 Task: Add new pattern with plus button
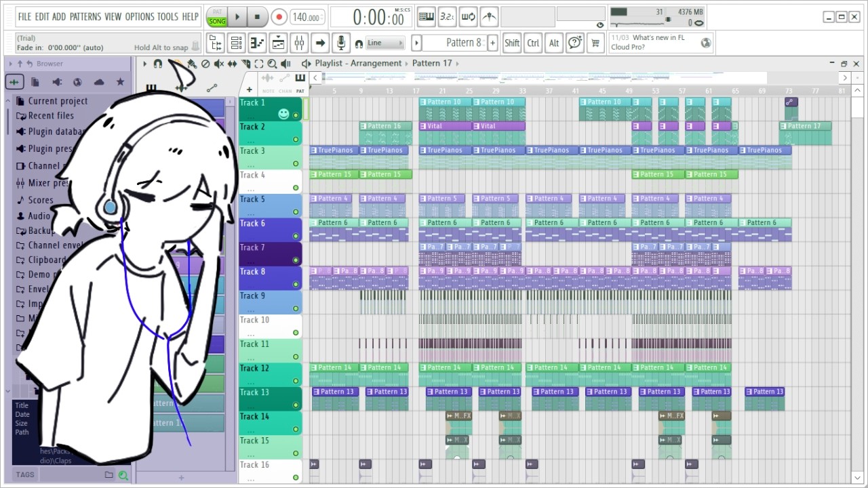(492, 43)
